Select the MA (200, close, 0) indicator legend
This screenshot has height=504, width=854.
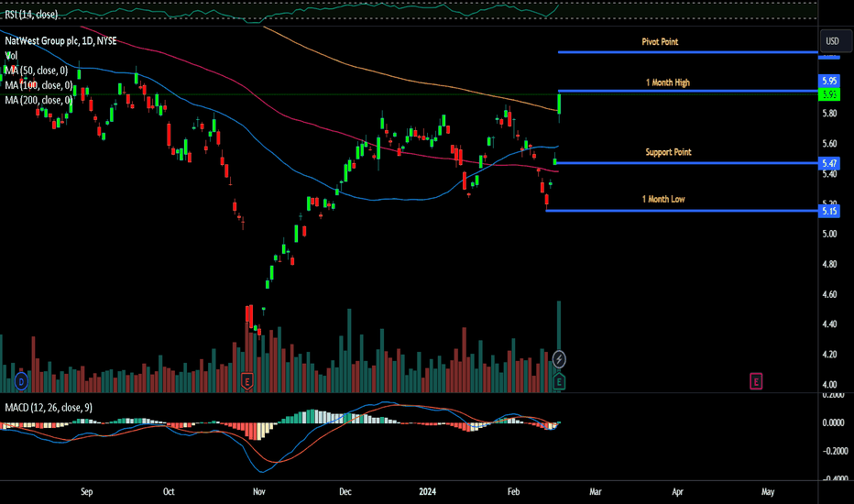38,100
